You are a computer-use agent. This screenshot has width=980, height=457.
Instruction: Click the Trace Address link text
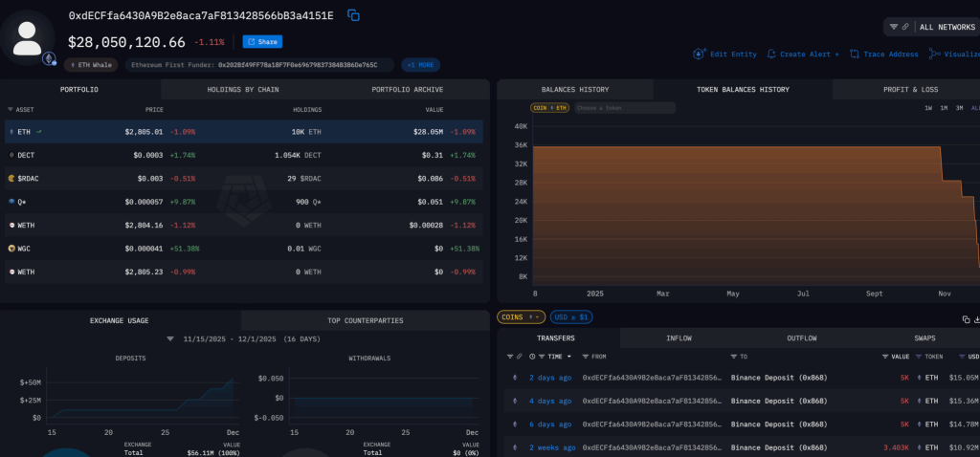click(x=891, y=54)
